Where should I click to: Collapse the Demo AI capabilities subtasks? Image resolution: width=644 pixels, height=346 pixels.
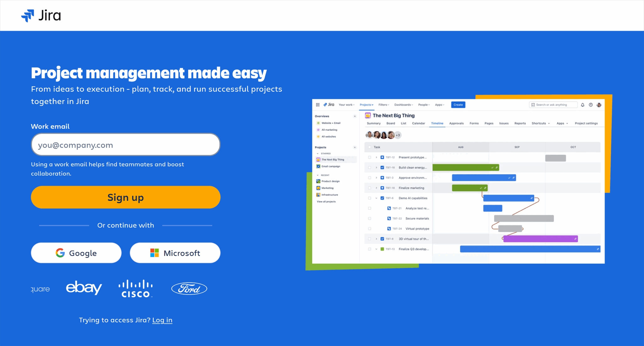[x=376, y=198]
